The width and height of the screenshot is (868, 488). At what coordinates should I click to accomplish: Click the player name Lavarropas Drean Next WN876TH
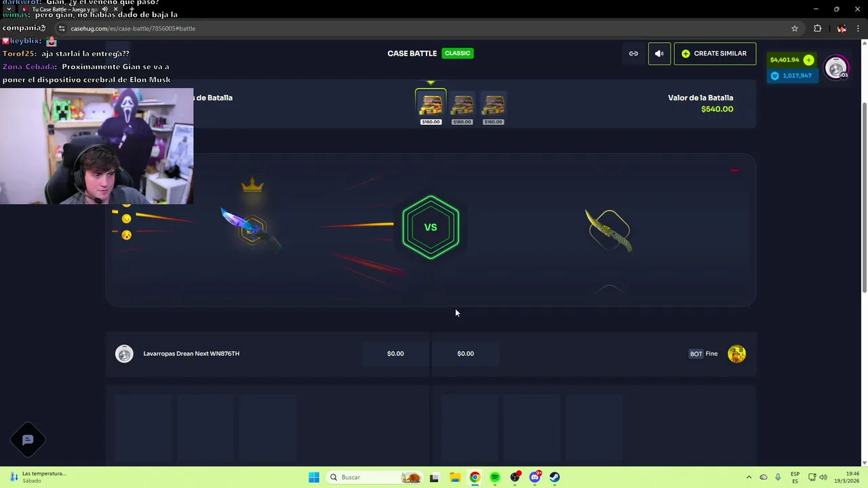(191, 354)
